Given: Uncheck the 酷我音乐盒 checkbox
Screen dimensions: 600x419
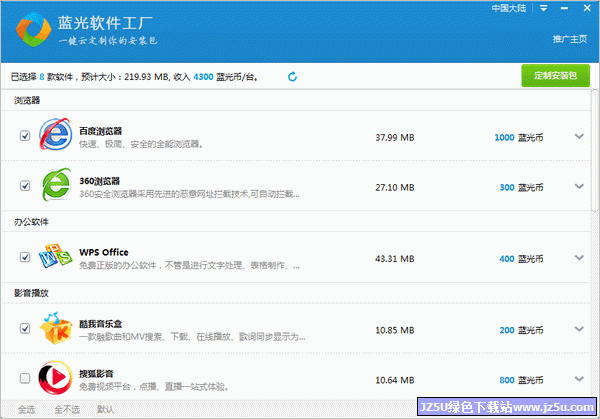Looking at the screenshot, I should click(x=25, y=329).
